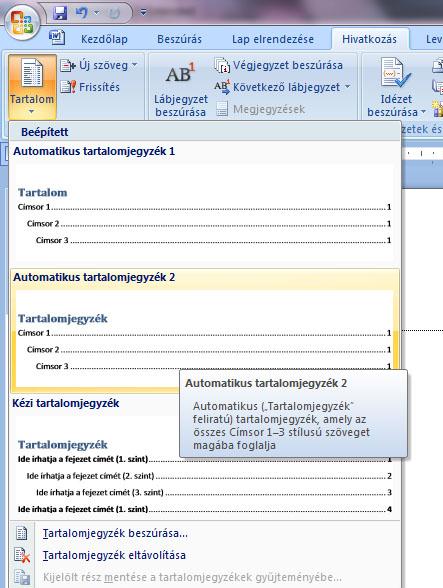Screen dimensions: 443x588
Task: Open the Következő lábjegyzet dropdown arrow
Action: point(348,87)
